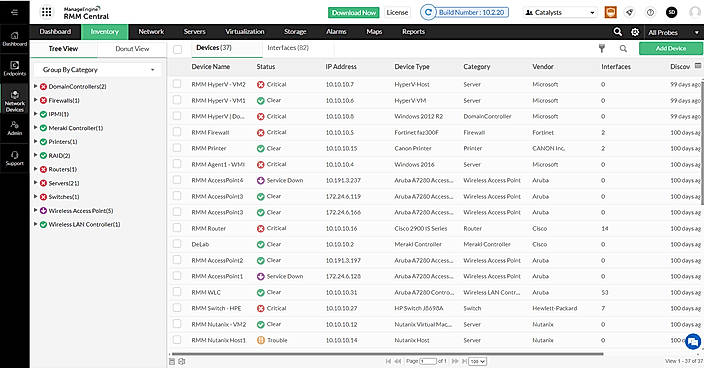This screenshot has width=704, height=368.
Task: Check the DeLab row checkbox
Action: (177, 244)
